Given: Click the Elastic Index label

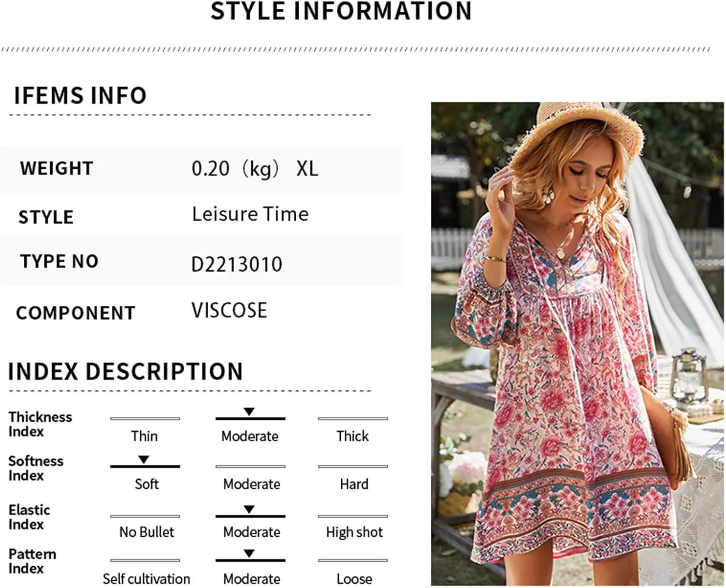Looking at the screenshot, I should (x=29, y=517).
